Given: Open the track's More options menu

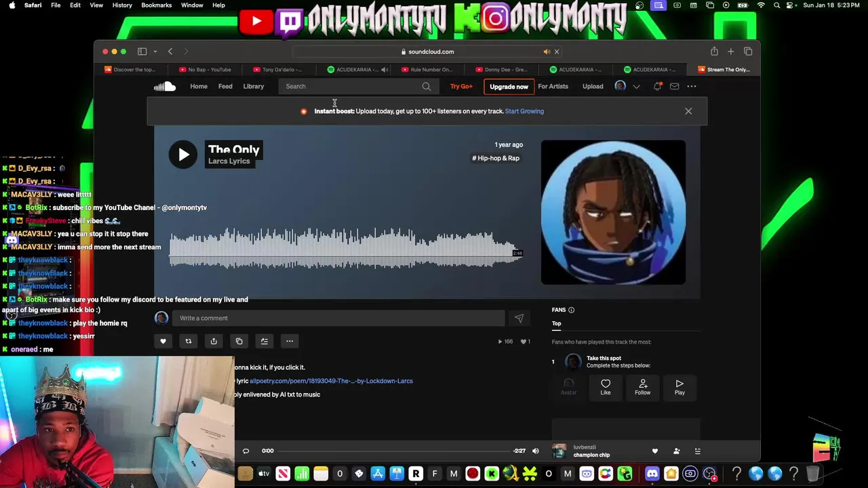Looking at the screenshot, I should pos(290,342).
